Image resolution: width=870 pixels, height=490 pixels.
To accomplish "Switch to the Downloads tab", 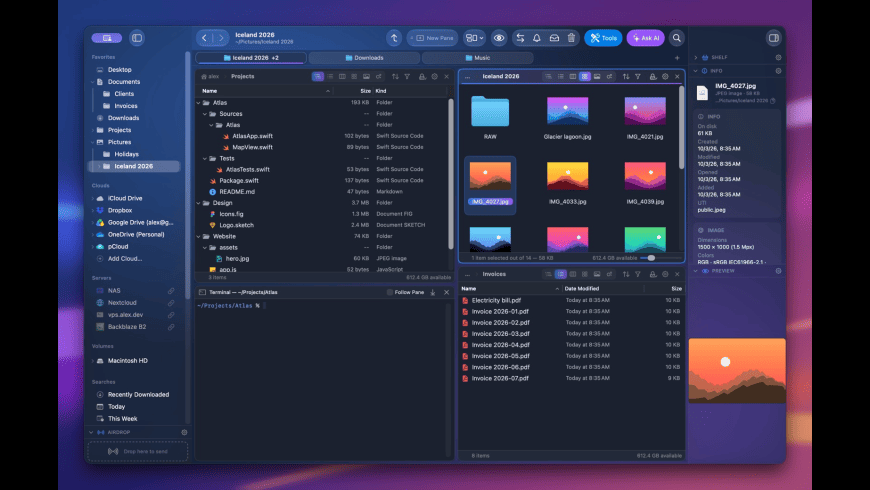I will coord(364,58).
